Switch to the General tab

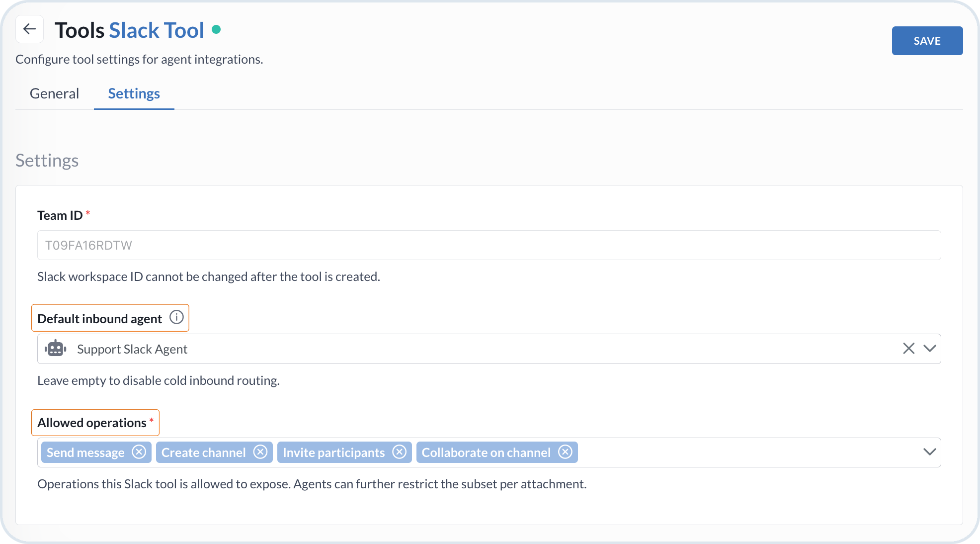point(54,93)
